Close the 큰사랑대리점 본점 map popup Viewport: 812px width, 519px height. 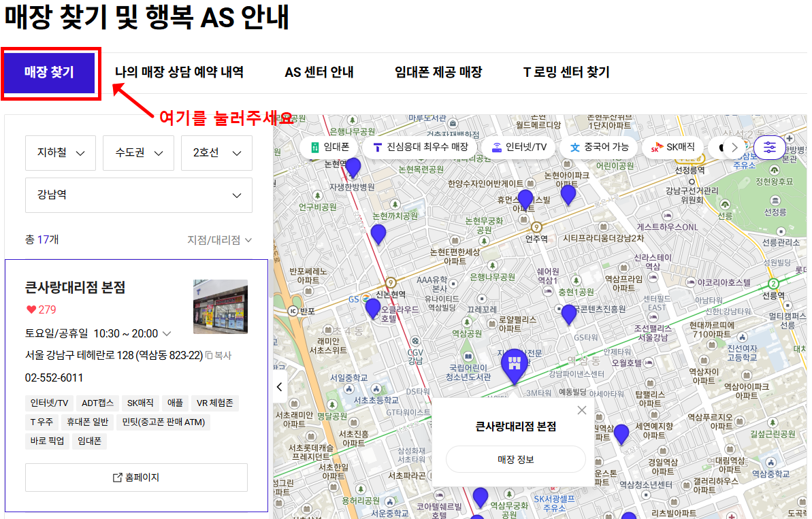(581, 410)
